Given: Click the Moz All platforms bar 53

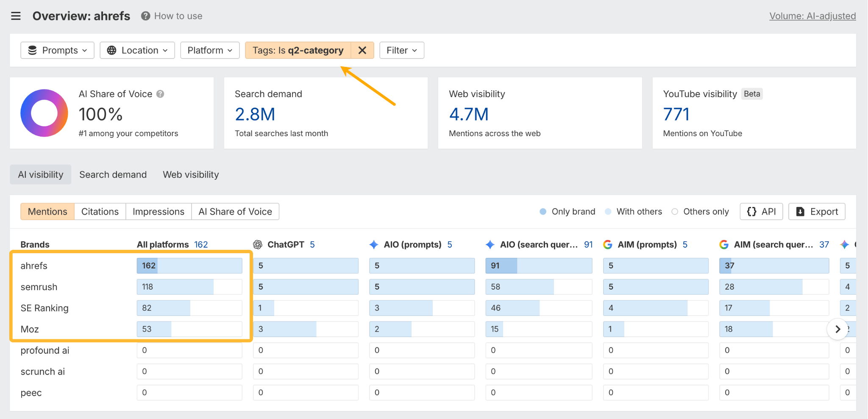Looking at the screenshot, I should pyautogui.click(x=189, y=329).
